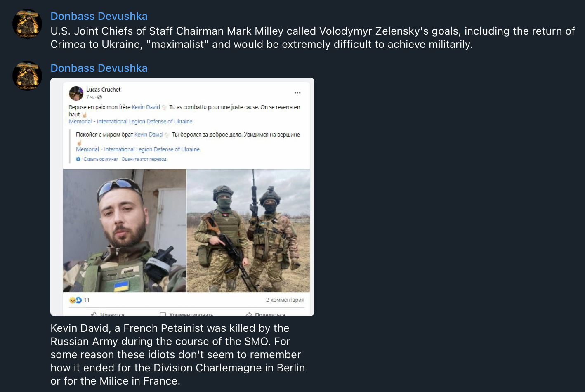Click 'Оцените этот перевод' rate translation
585x392 pixels.
(144, 159)
